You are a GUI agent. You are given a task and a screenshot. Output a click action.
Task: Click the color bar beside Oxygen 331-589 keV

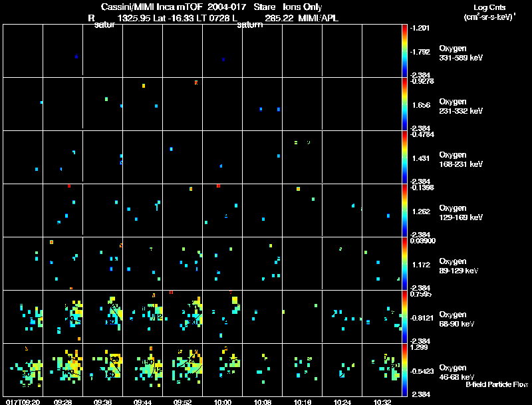click(x=404, y=51)
